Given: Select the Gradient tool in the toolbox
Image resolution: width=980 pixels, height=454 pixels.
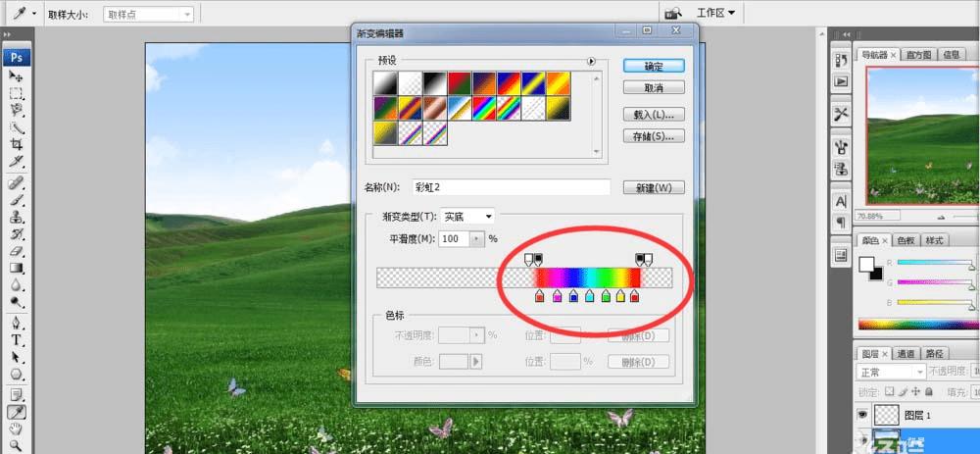Looking at the screenshot, I should click(x=17, y=269).
